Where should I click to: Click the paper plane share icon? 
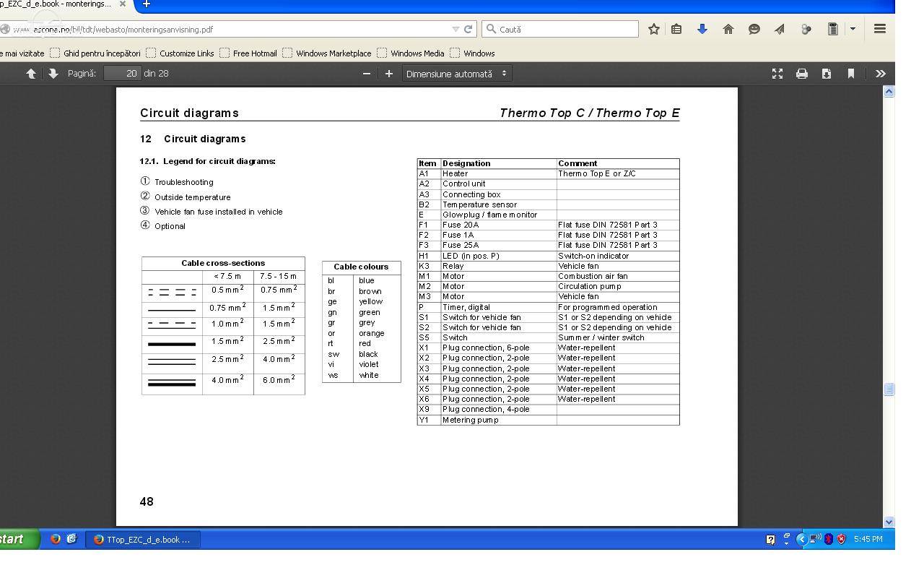tap(780, 29)
